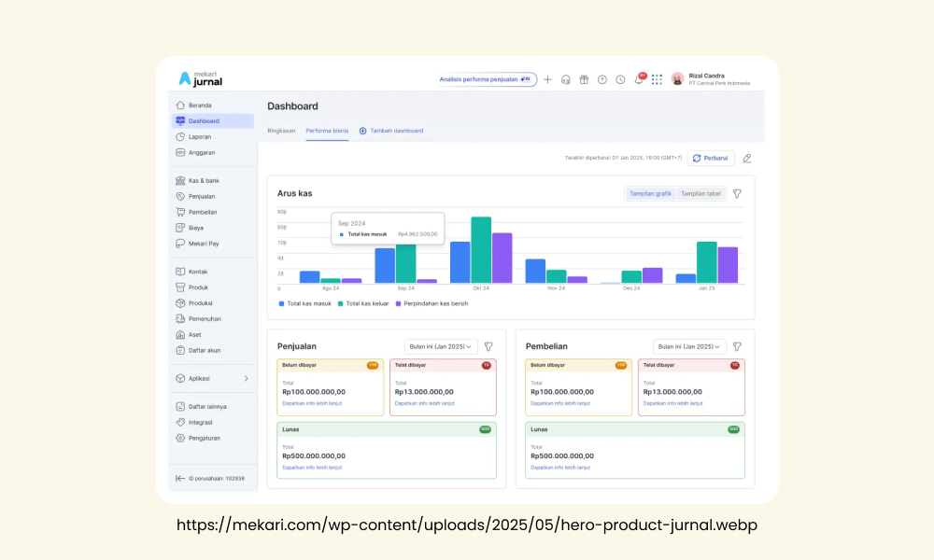Click the plus icon in header
The height and width of the screenshot is (560, 934).
pos(547,79)
